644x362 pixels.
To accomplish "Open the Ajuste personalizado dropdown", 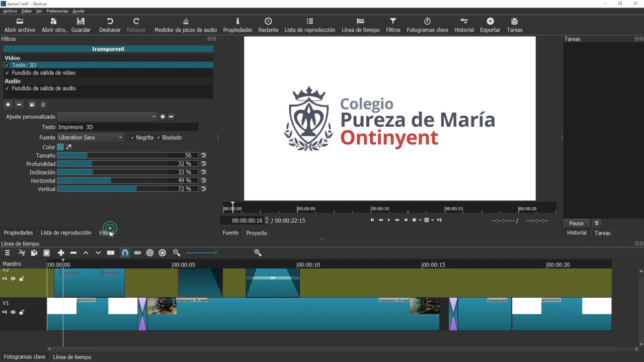I will pos(108,117).
